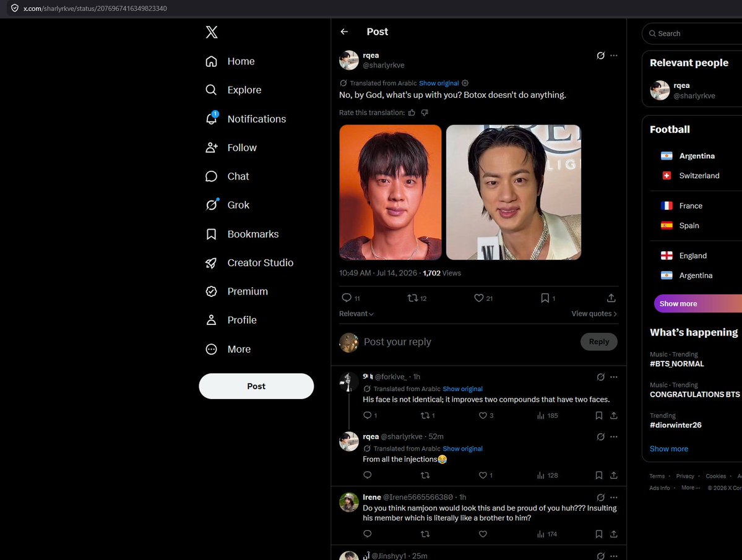The image size is (742, 560).
Task: Go back with the arrow beside Post
Action: 344,32
